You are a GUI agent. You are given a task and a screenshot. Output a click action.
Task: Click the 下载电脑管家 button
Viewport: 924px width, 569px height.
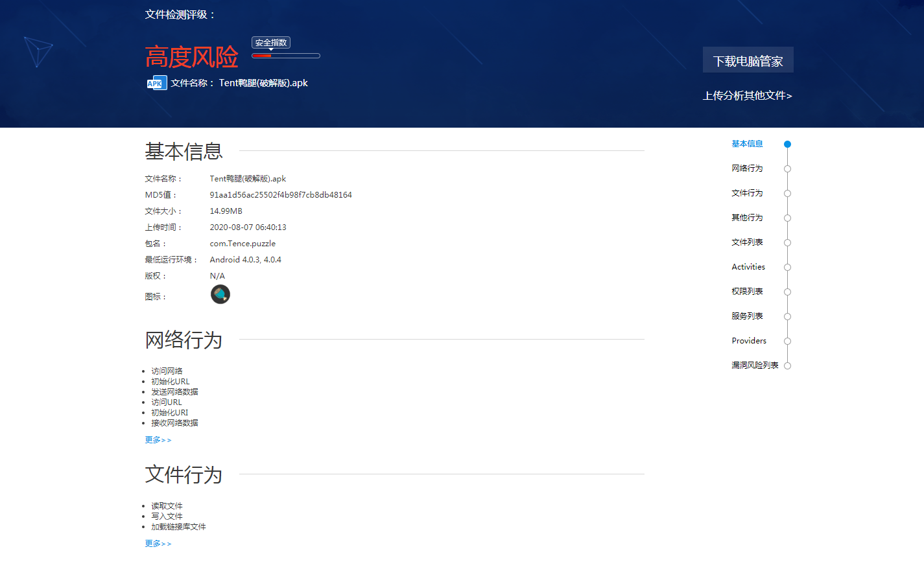pyautogui.click(x=748, y=60)
